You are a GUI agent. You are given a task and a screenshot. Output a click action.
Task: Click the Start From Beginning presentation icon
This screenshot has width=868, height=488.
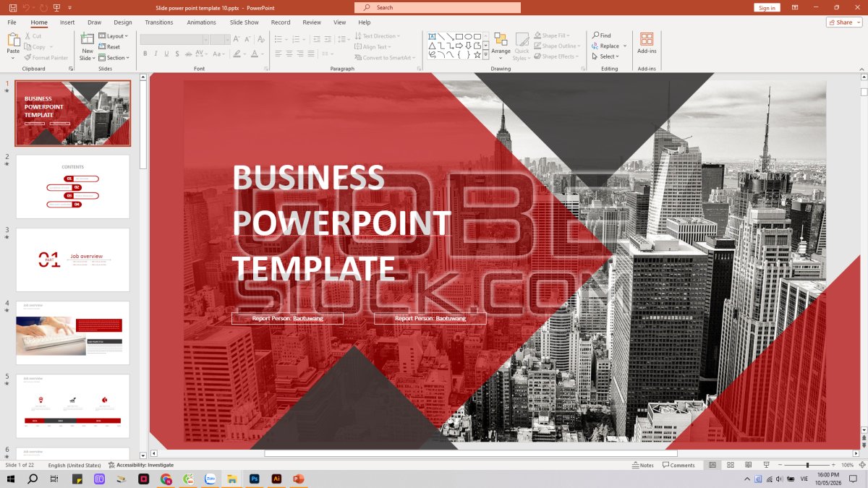56,7
